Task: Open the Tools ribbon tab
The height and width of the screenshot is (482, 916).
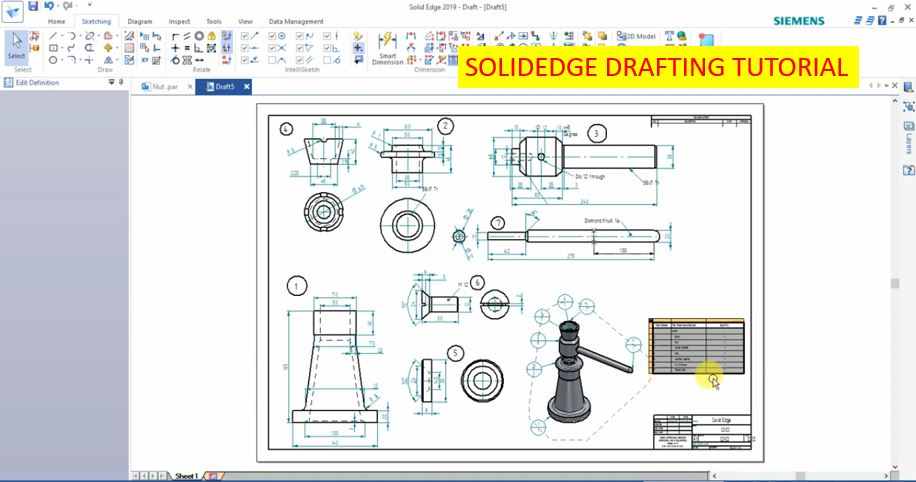Action: click(214, 21)
